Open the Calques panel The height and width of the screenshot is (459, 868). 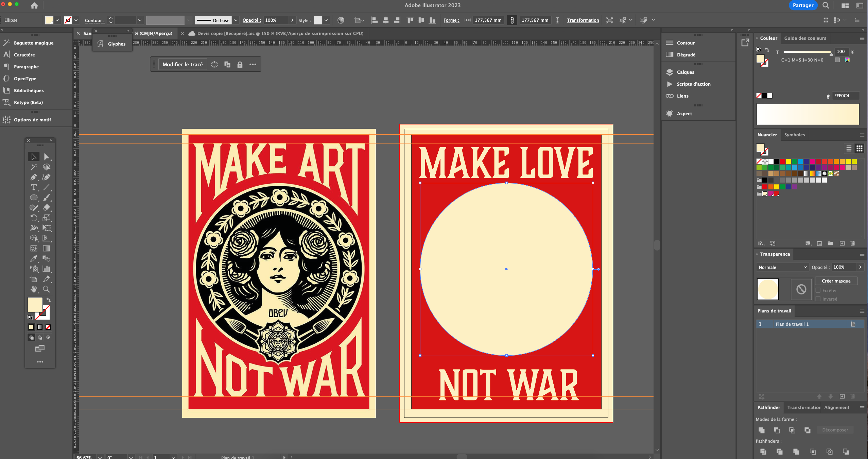[x=685, y=72]
